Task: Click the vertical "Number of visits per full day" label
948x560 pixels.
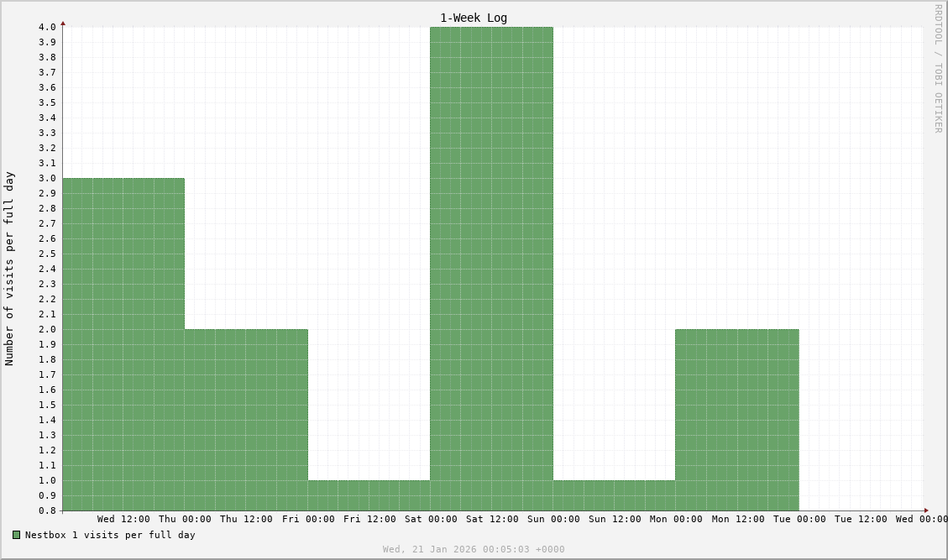Action: pyautogui.click(x=9, y=269)
